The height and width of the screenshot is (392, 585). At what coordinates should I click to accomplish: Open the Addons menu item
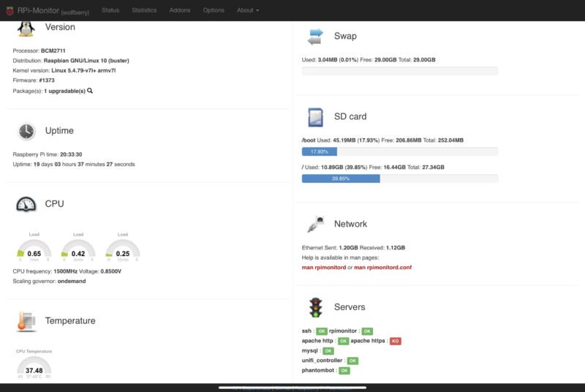pos(180,10)
